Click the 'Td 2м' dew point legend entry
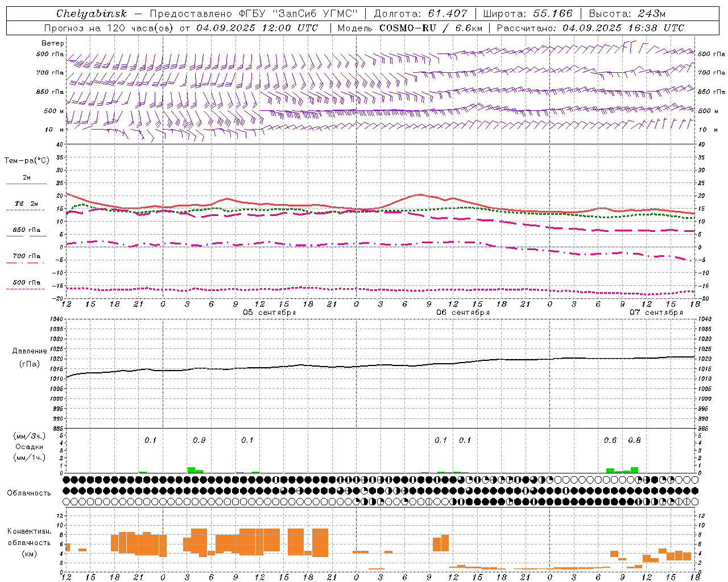The image size is (728, 582). click(x=26, y=203)
